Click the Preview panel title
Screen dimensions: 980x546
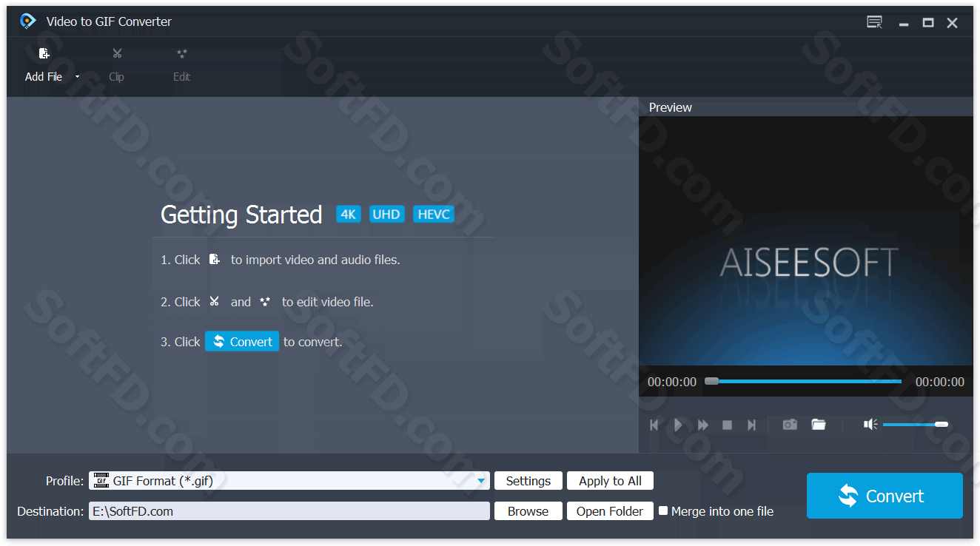pyautogui.click(x=671, y=107)
